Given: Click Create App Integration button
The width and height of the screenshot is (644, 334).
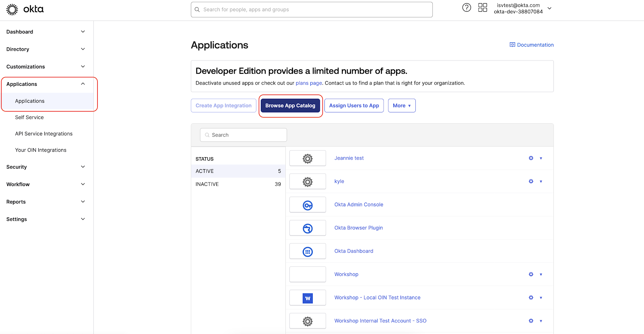Looking at the screenshot, I should 223,106.
